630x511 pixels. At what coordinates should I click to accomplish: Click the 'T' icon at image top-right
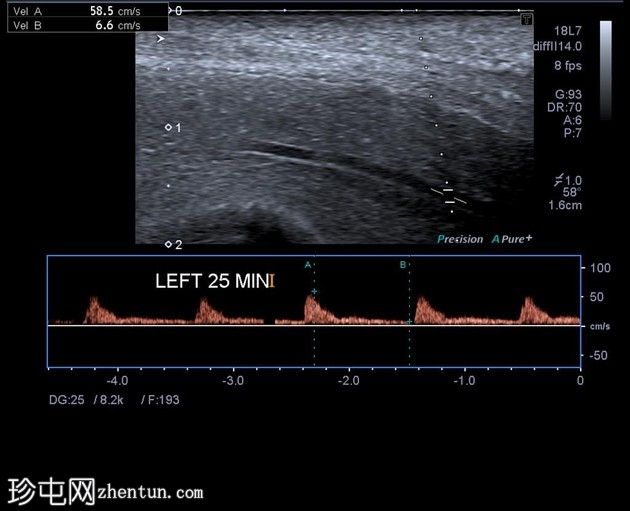click(x=527, y=18)
